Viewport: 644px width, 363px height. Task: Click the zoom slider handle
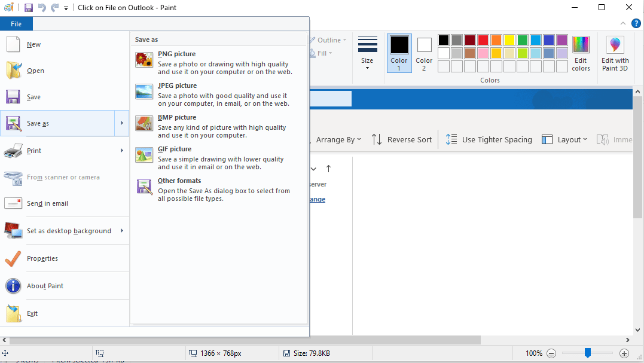click(588, 353)
